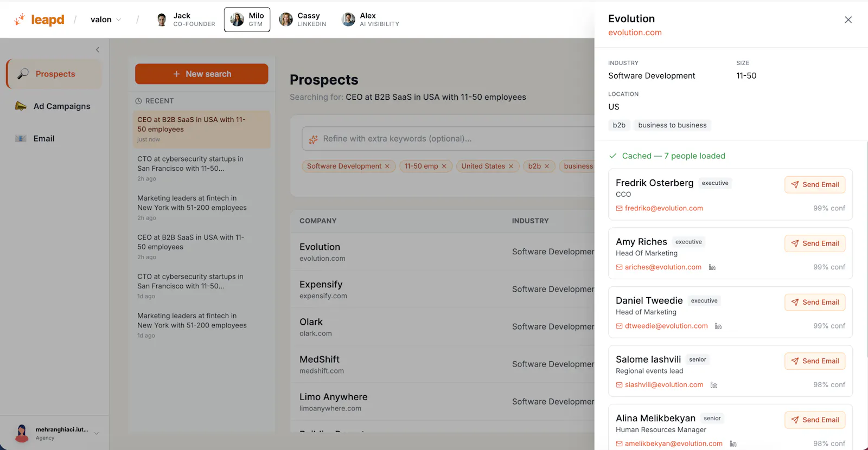Select the MedShift company row

coord(442,364)
